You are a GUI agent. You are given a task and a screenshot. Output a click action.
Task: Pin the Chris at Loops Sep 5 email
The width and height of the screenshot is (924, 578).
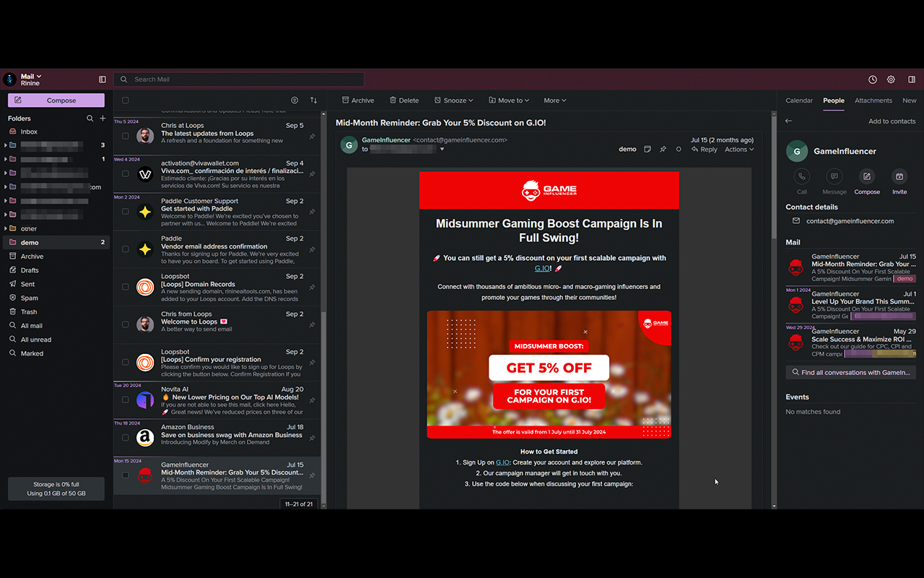click(x=312, y=137)
